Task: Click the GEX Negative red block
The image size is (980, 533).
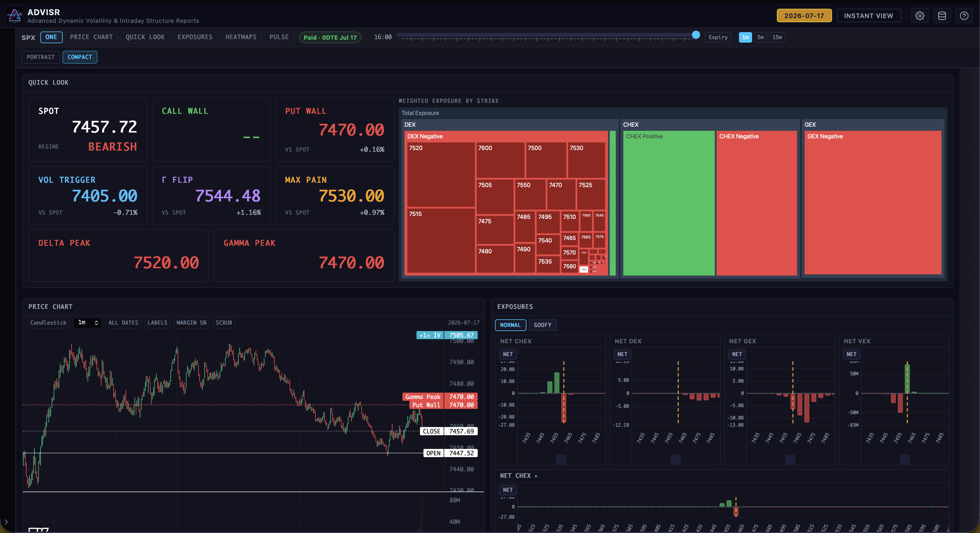Action: coord(873,203)
